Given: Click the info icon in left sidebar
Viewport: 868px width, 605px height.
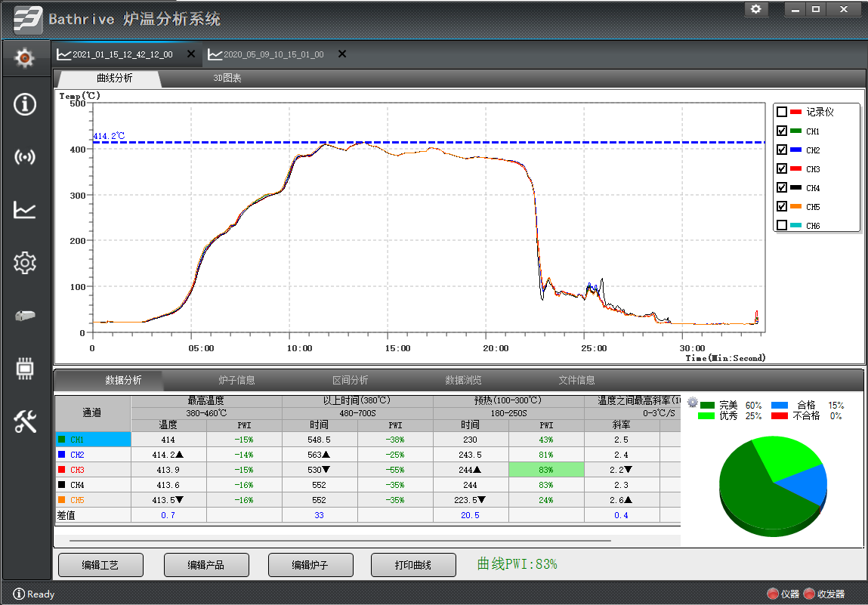Looking at the screenshot, I should (x=25, y=104).
